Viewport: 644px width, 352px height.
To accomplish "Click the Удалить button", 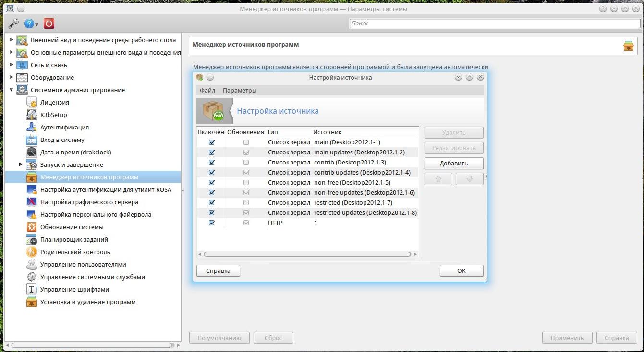I will point(454,133).
